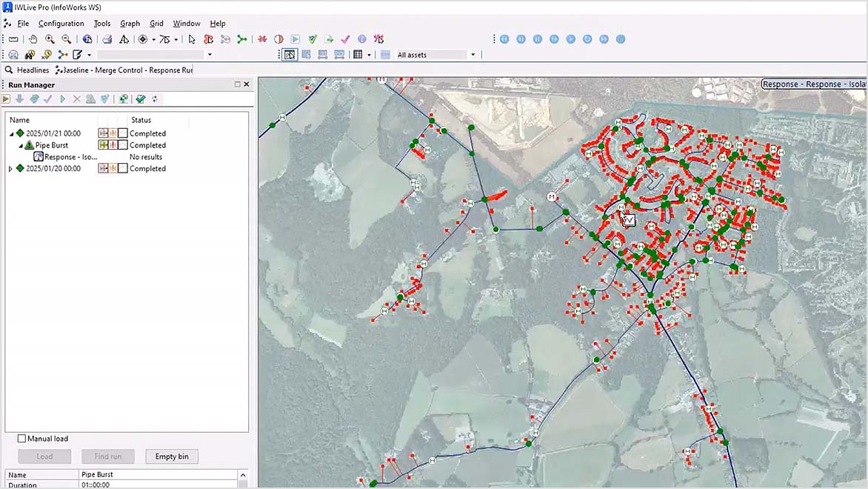This screenshot has height=489, width=868.
Task: Open the All assets dropdown
Action: point(472,54)
